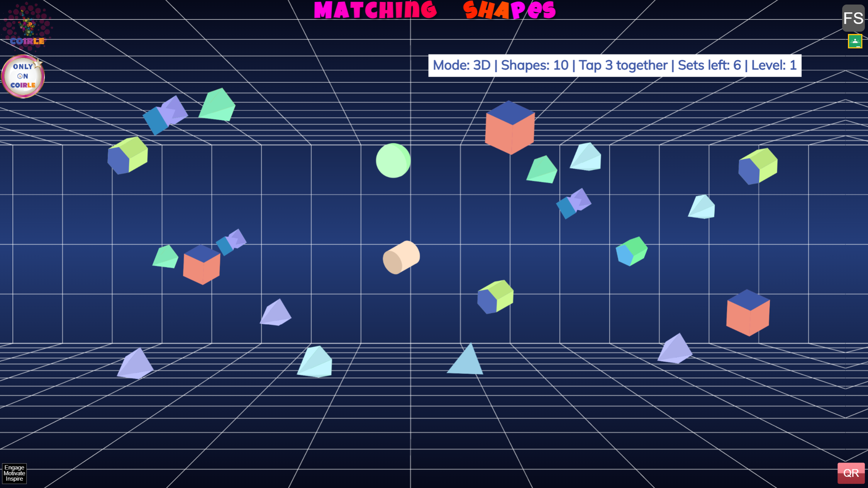
Task: Click the Engage Motivate Inspire label
Action: [x=14, y=473]
